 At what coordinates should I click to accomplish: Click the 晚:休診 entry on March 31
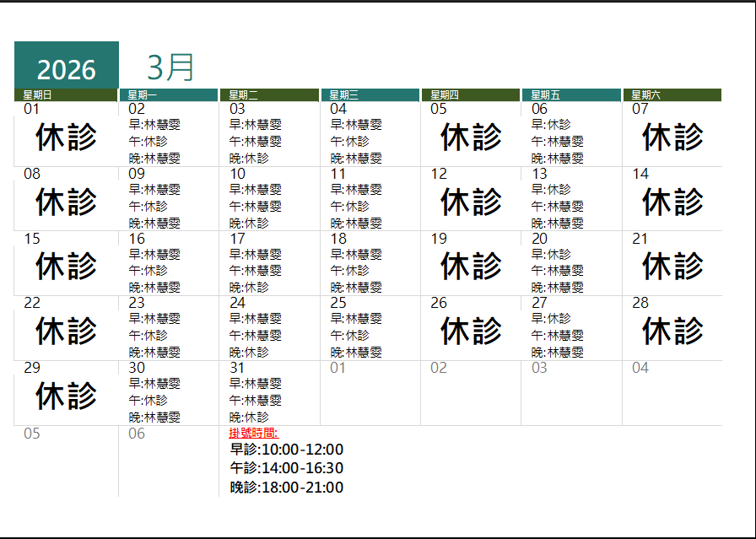250,417
